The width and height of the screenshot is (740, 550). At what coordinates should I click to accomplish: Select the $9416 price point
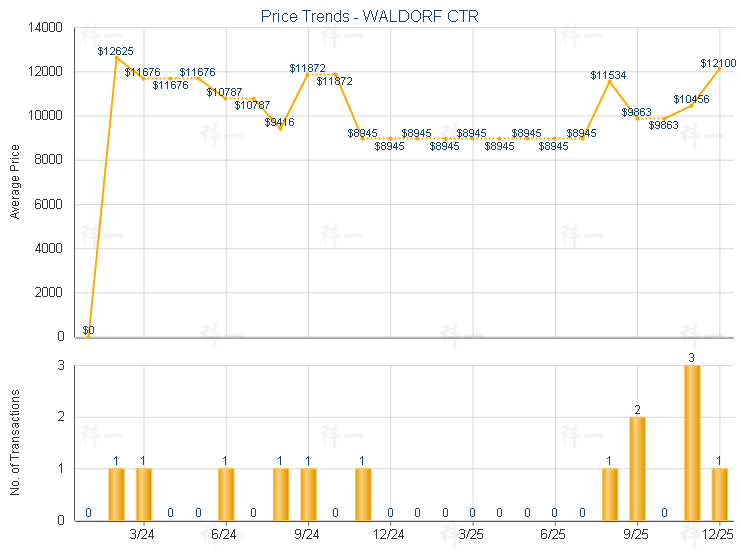[280, 128]
